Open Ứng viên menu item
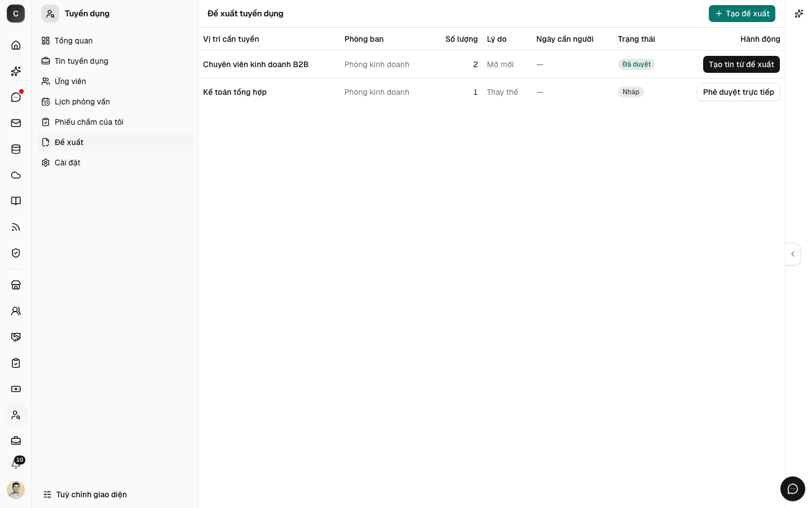 point(115,81)
